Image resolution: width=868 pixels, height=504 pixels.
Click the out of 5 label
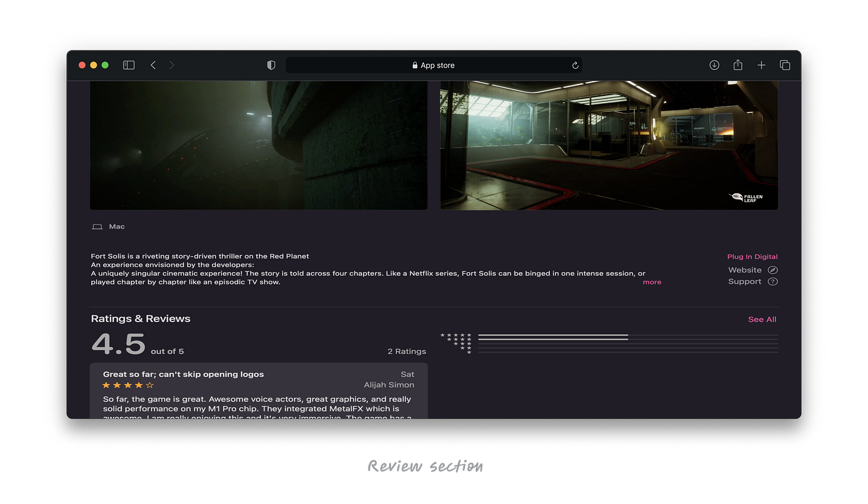[x=168, y=351]
